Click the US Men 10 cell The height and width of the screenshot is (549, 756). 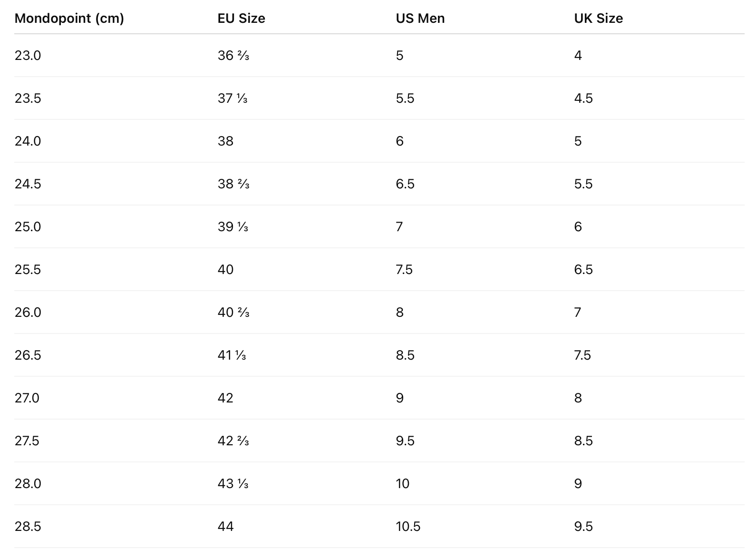tap(402, 484)
